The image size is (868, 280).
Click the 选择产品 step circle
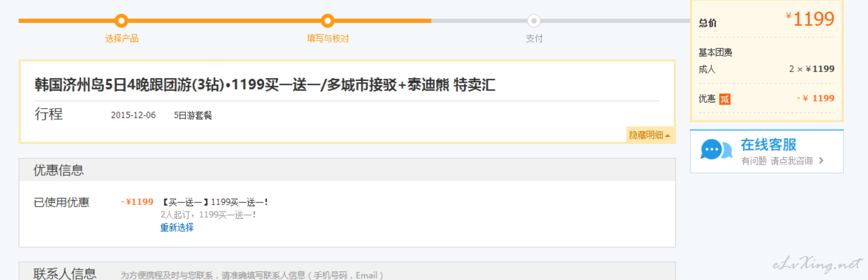coord(121,21)
